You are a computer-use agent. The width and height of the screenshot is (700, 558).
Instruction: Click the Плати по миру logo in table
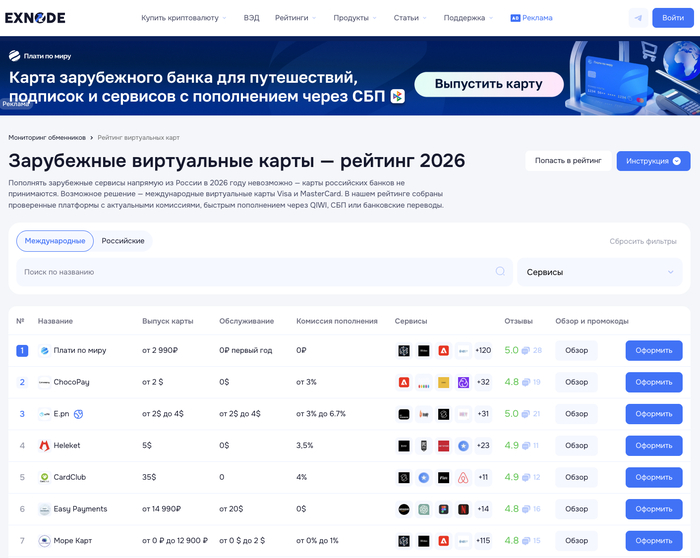(44, 350)
